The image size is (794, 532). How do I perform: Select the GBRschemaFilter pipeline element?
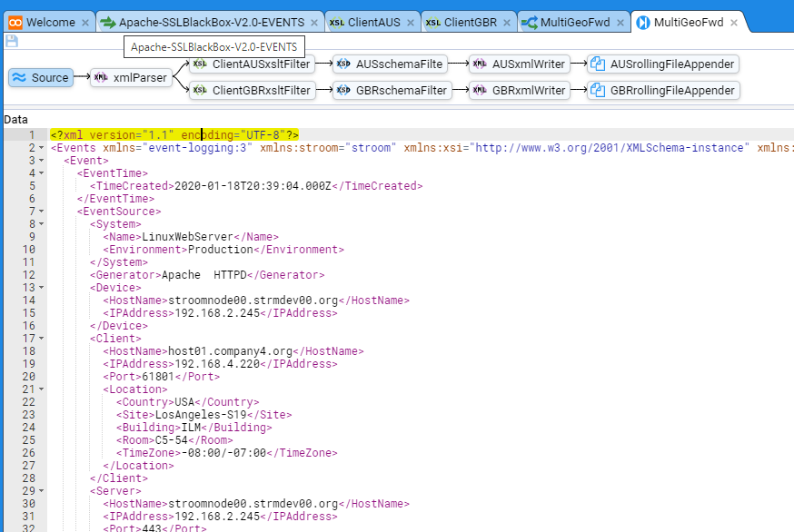(x=392, y=91)
